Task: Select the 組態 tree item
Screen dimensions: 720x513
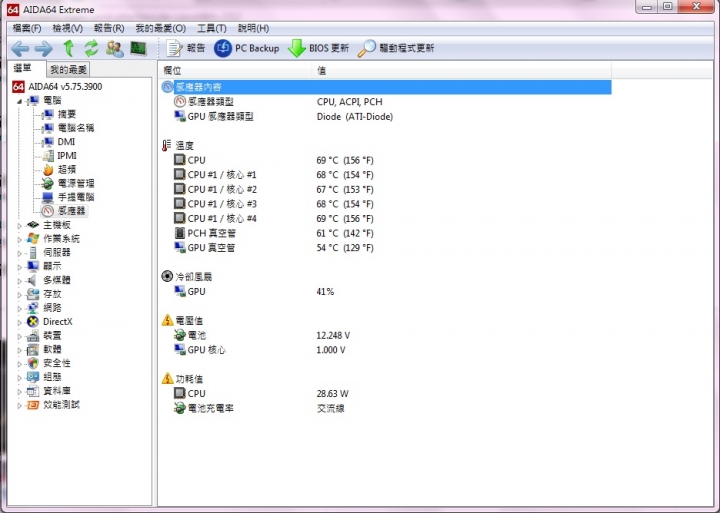Action: 52,377
